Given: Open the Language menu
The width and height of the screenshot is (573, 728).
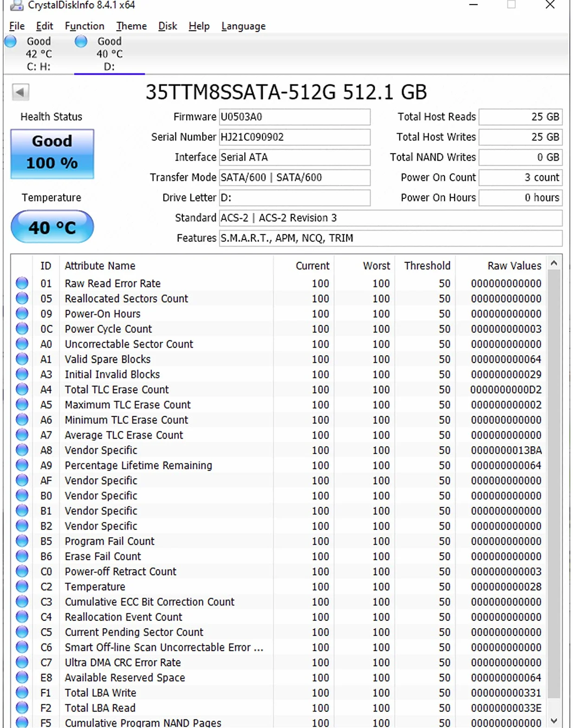Looking at the screenshot, I should tap(243, 26).
